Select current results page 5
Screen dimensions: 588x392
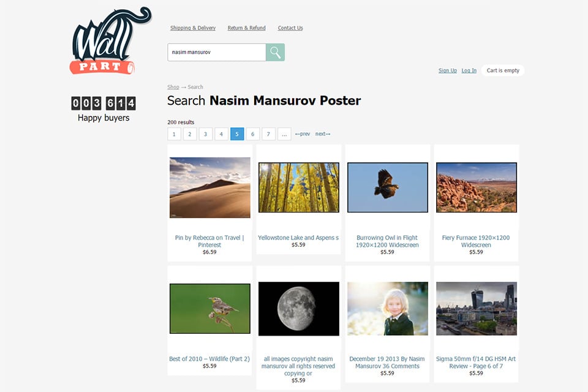[237, 134]
